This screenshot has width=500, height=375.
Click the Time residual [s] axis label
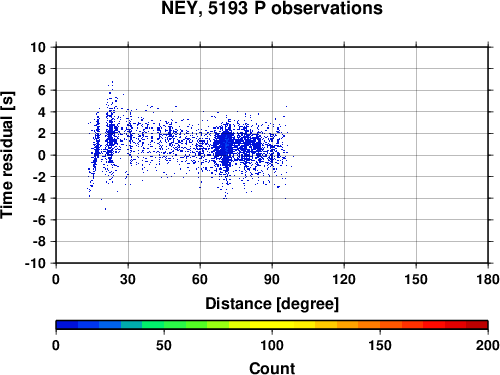click(x=7, y=155)
